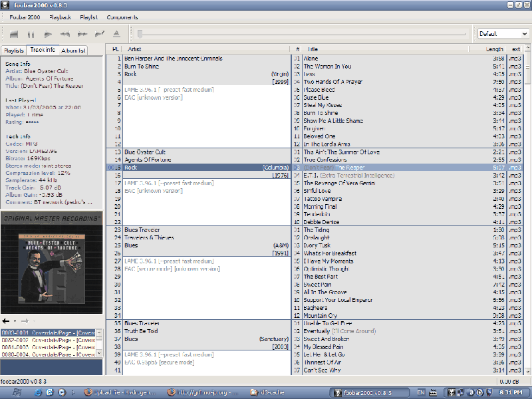Switch to the Playlists tab
532x399 pixels.
pos(13,51)
